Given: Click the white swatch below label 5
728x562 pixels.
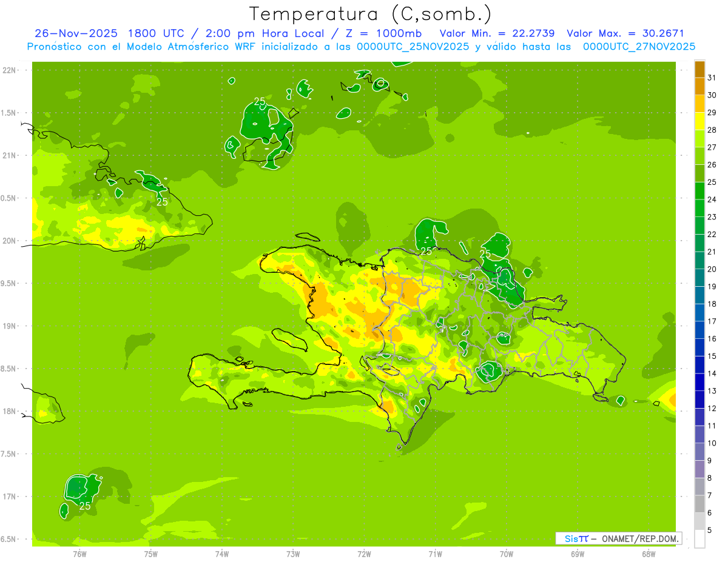Looking at the screenshot, I should click(x=699, y=538).
